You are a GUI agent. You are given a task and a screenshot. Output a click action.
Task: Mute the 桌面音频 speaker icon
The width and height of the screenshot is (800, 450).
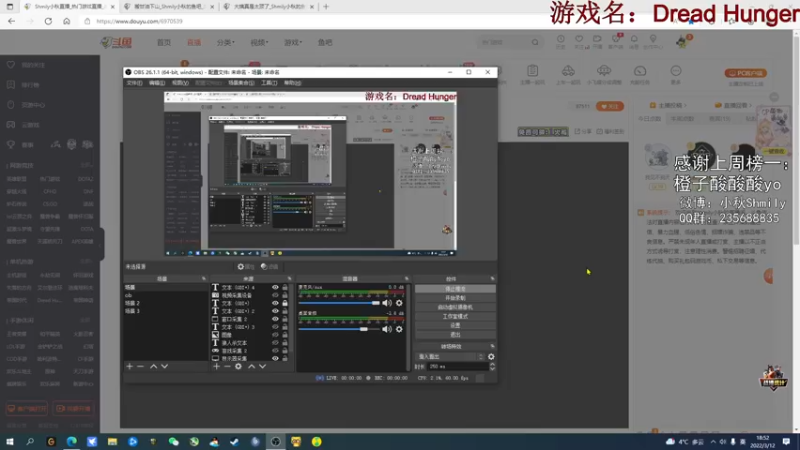tap(387, 329)
